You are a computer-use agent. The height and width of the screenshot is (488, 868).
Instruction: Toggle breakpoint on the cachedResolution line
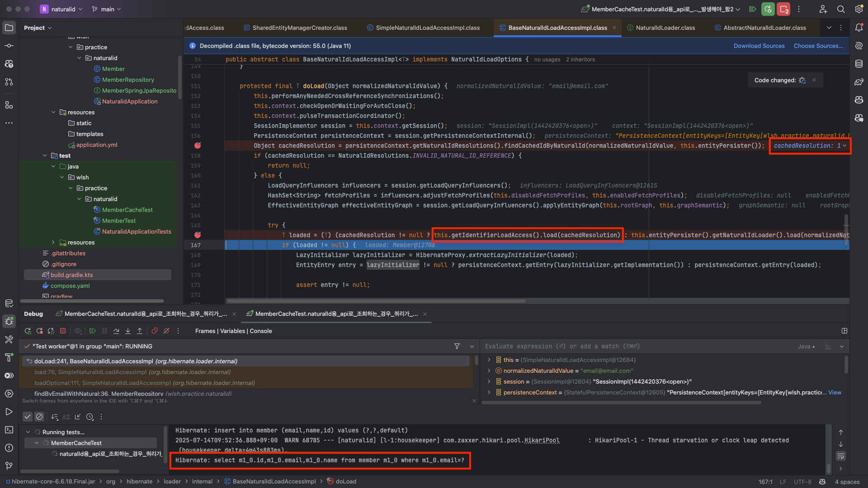(198, 145)
